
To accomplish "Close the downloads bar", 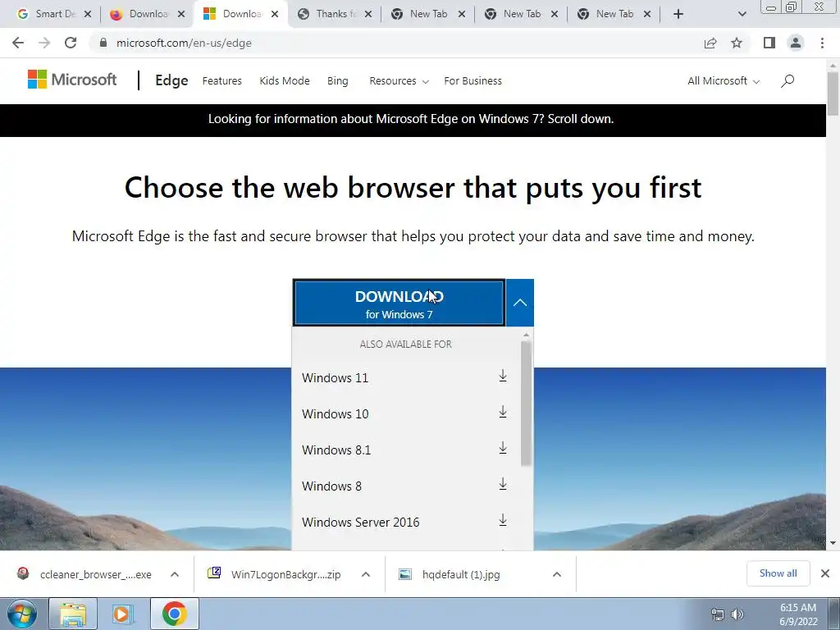I will (x=825, y=573).
